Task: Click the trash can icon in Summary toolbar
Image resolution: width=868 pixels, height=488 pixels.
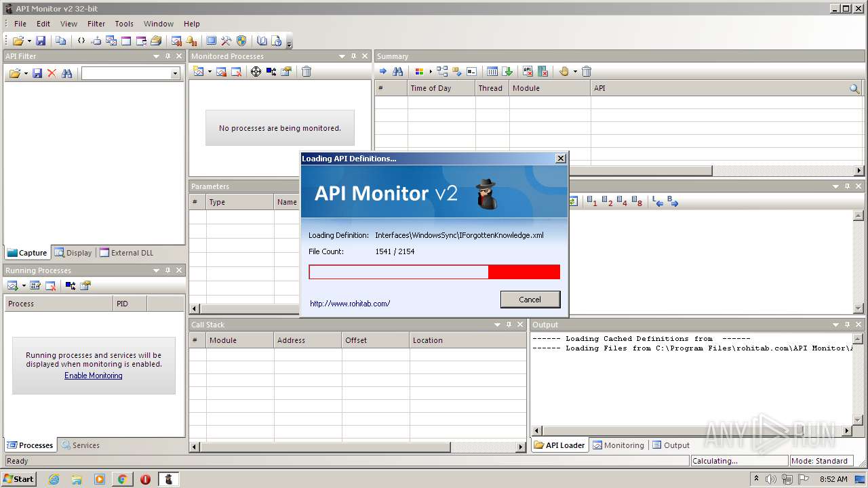Action: [587, 71]
